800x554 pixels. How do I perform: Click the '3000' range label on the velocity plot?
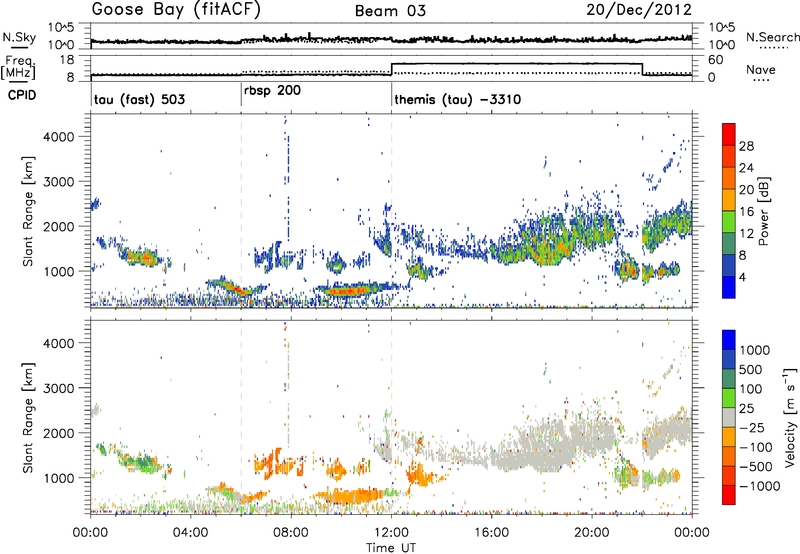point(58,388)
